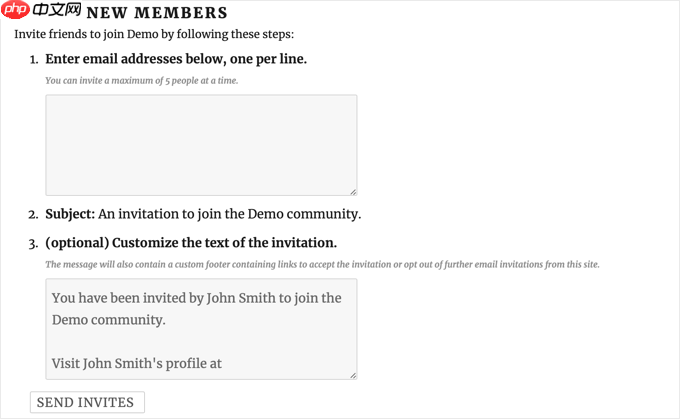Screen dimensions: 680x419
Task: Grab the email addresses box resize handle
Action: tap(353, 192)
